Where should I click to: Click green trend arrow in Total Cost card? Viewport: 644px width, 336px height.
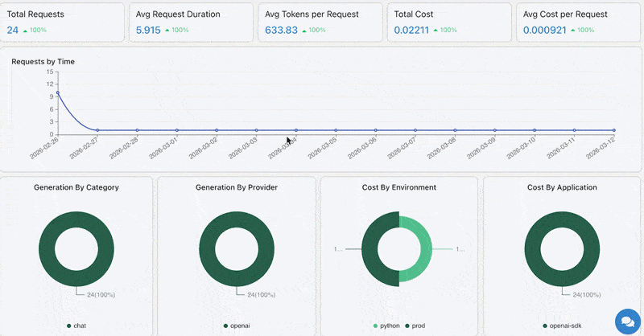point(436,31)
